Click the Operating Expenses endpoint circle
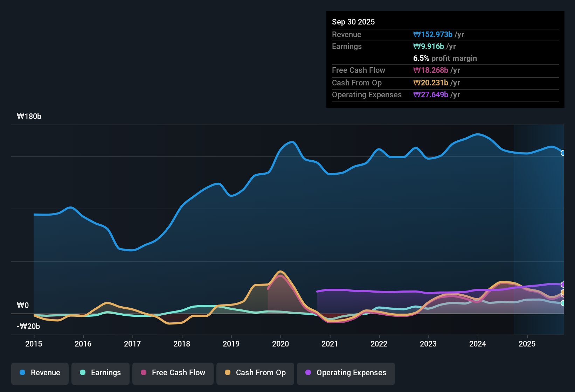Viewport: 575px width, 392px height. pyautogui.click(x=563, y=285)
